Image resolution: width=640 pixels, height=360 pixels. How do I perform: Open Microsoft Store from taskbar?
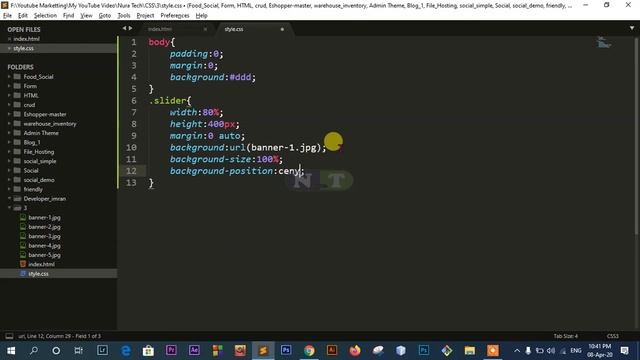(x=148, y=351)
